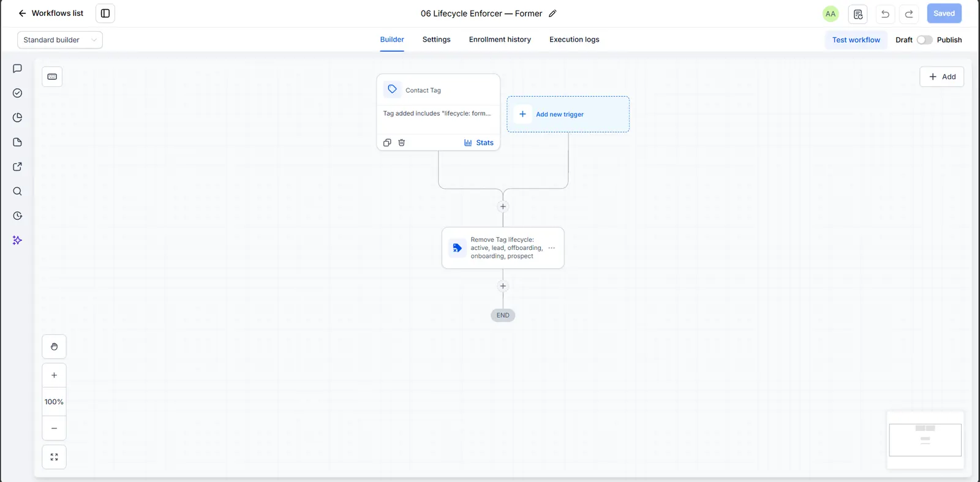This screenshot has width=980, height=482.
Task: Select the Remove Tag lifecycle action
Action: [x=503, y=248]
